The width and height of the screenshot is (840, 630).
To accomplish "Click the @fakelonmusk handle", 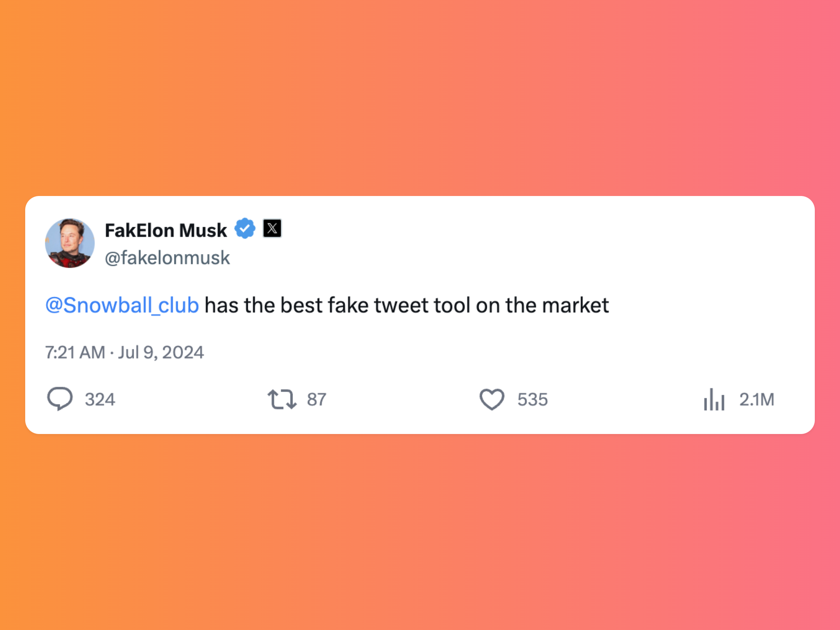I will coord(167,258).
